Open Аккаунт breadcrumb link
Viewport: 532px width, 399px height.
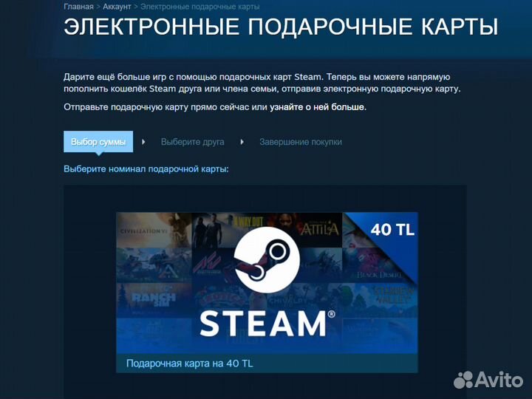(117, 7)
